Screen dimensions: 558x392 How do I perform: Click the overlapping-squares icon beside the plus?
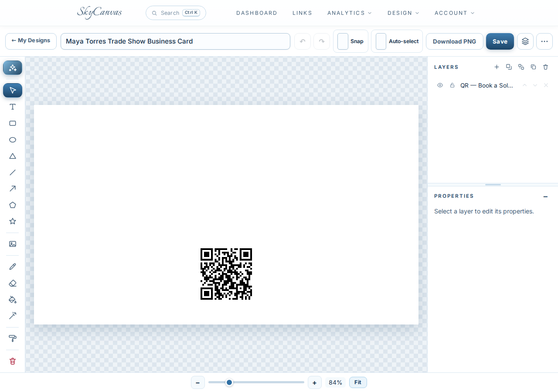click(509, 67)
